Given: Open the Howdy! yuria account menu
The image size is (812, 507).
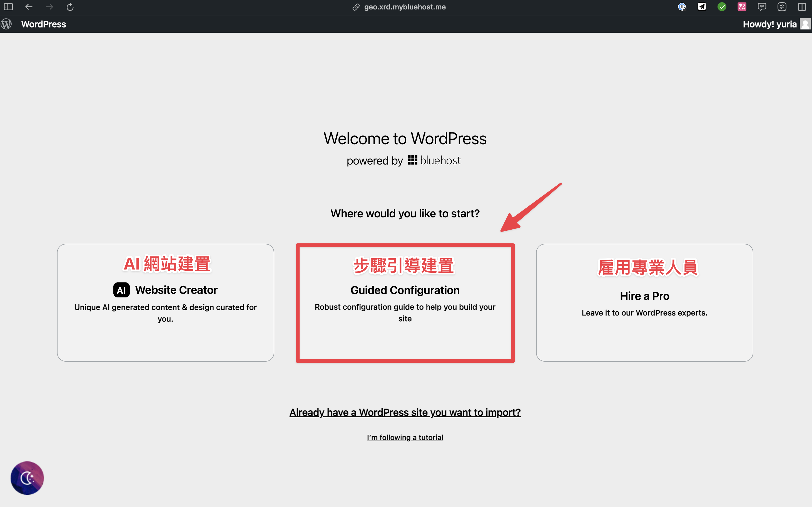Looking at the screenshot, I should click(x=770, y=24).
